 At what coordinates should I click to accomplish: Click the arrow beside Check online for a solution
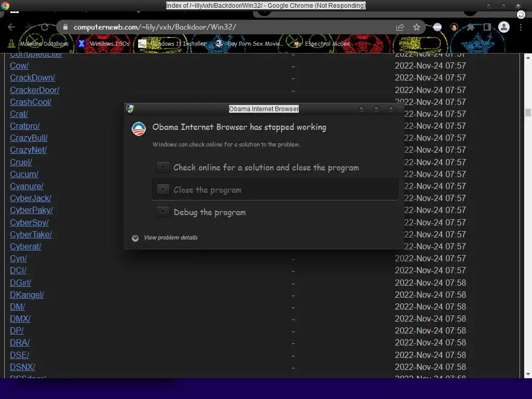tap(163, 167)
